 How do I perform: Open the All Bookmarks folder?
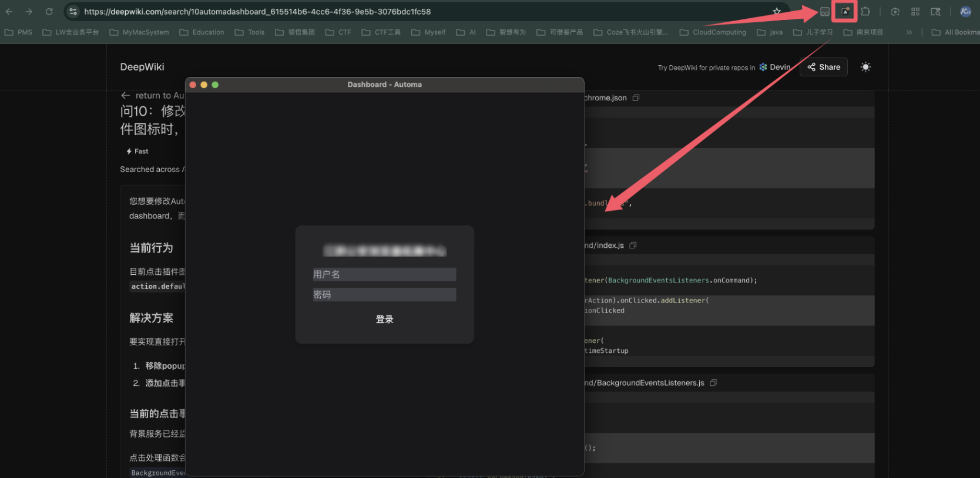coord(955,32)
